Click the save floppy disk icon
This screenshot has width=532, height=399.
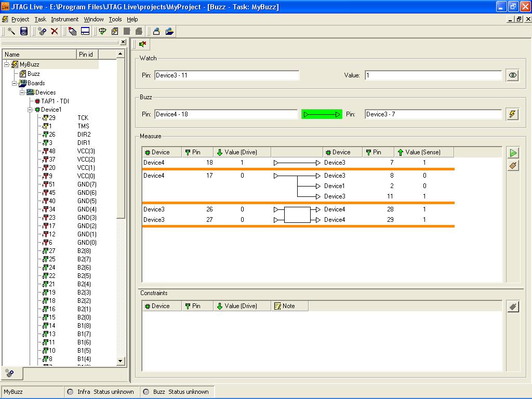[x=24, y=31]
